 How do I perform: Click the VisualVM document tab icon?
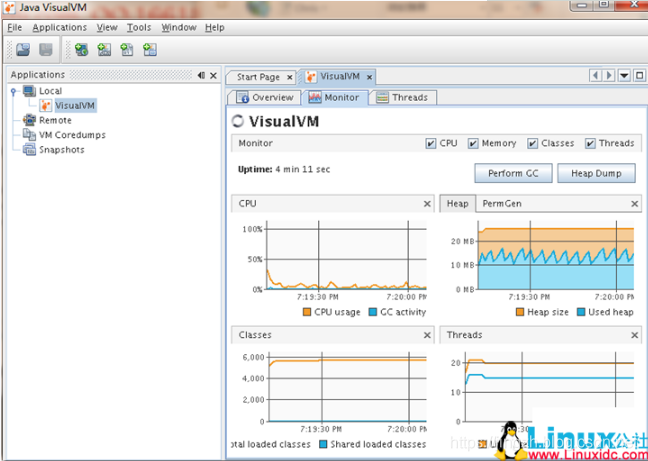point(311,77)
